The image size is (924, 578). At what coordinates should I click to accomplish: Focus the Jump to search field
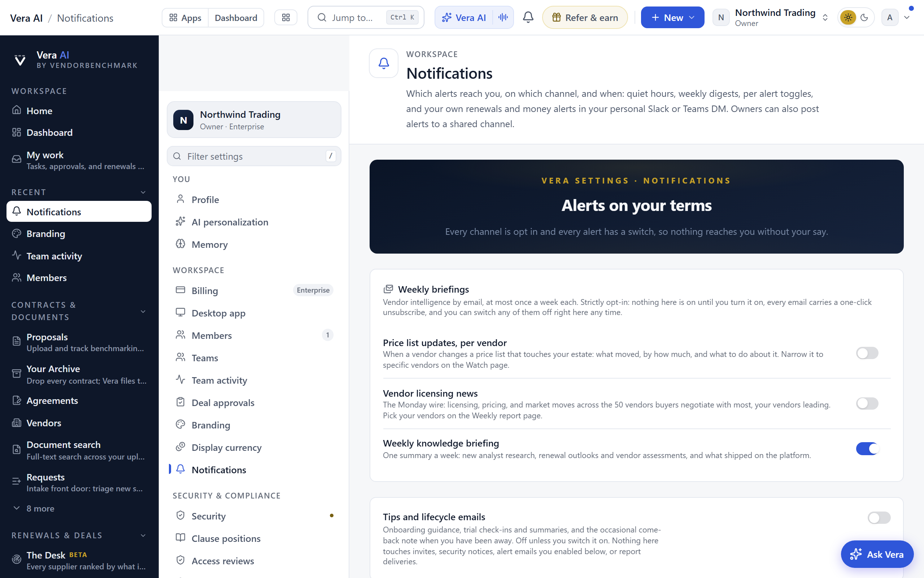click(x=366, y=18)
